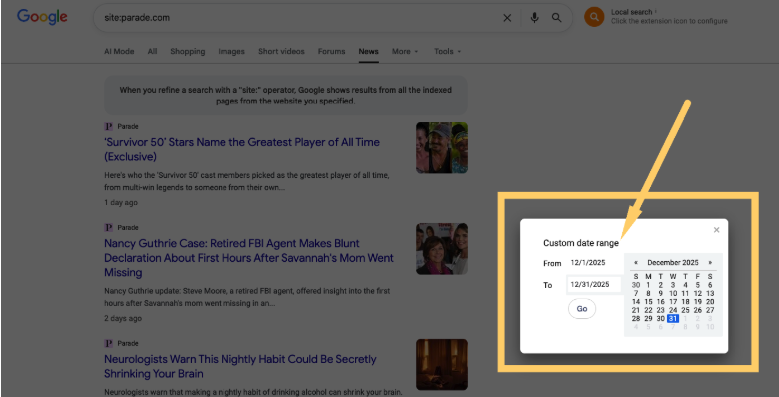779x397 pixels.
Task: Select December 25 in the calendar
Action: tap(685, 310)
